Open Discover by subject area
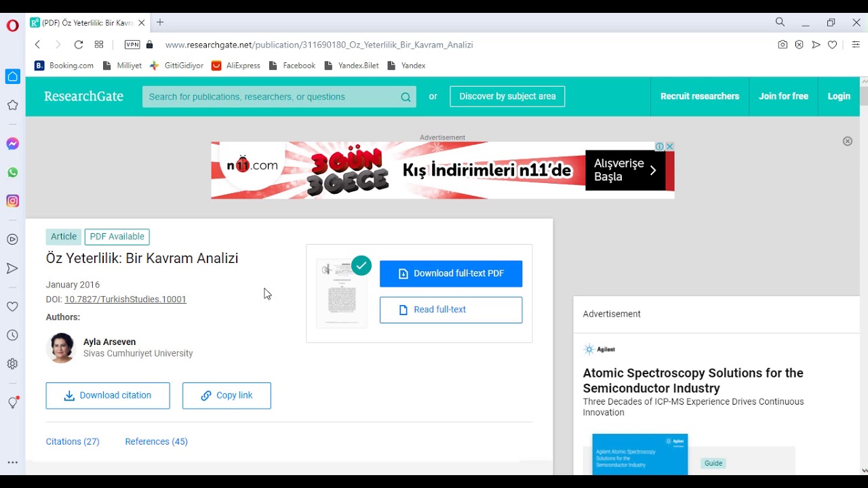 tap(507, 96)
